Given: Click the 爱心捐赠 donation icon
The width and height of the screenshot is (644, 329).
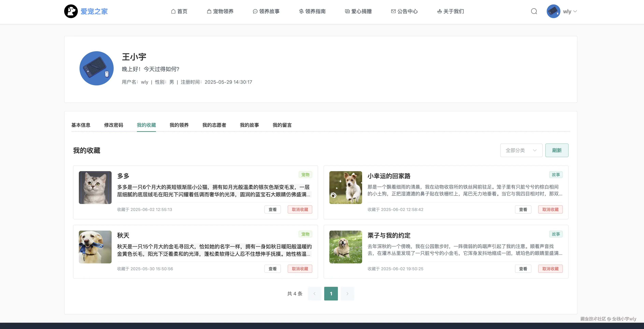Looking at the screenshot, I should pyautogui.click(x=347, y=11).
